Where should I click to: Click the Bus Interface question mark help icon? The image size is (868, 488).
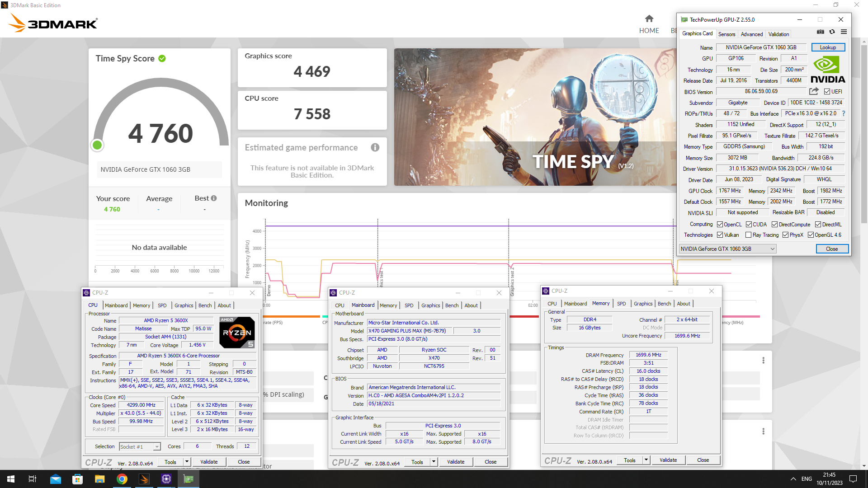pos(844,113)
